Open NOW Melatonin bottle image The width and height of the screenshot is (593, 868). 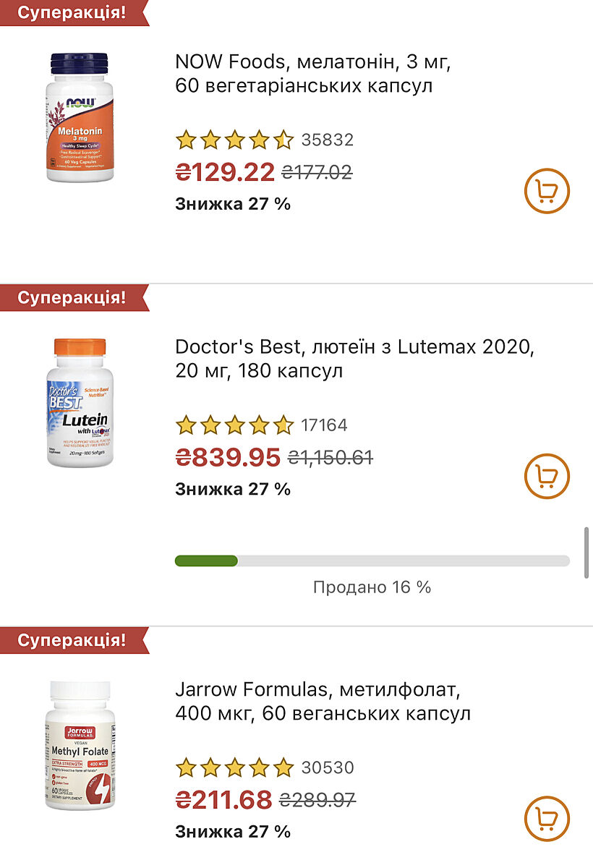[80, 116]
